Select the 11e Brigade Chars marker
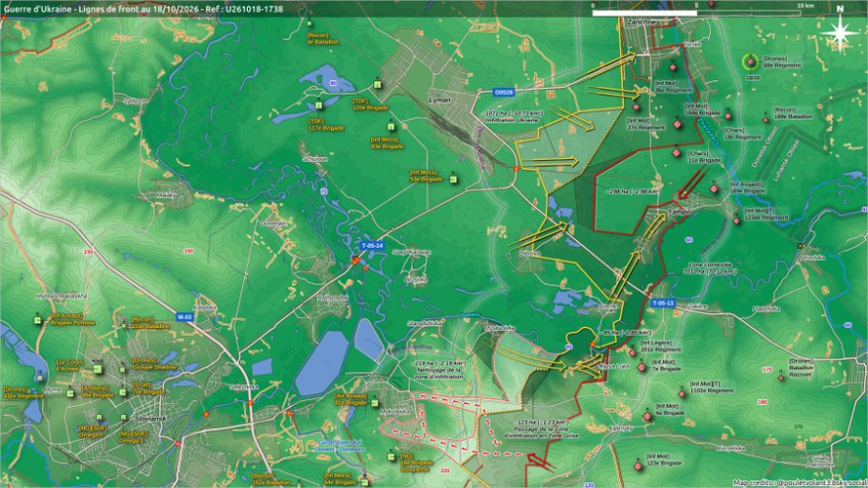The image size is (868, 488). (676, 152)
